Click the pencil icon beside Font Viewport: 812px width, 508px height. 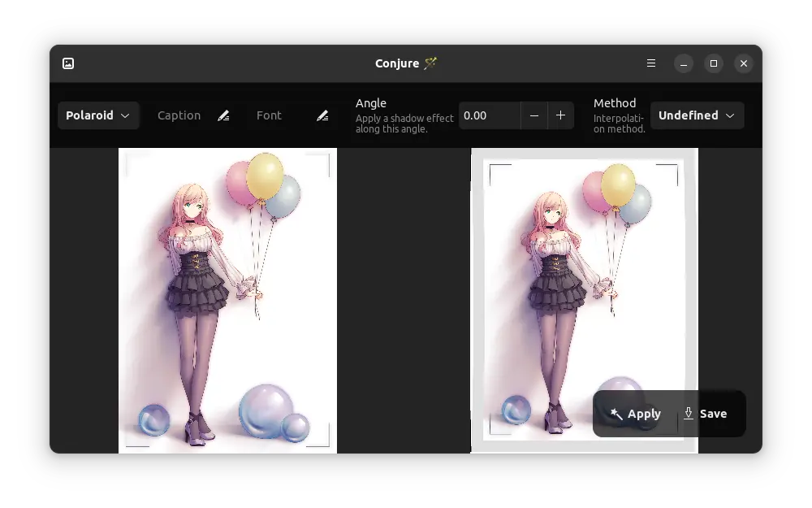pyautogui.click(x=322, y=115)
